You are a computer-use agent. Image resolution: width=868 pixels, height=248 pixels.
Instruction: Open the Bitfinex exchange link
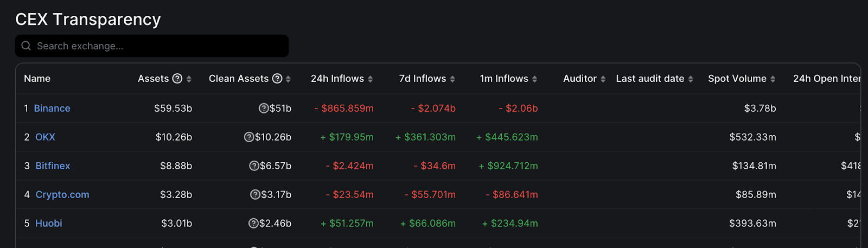[53, 166]
